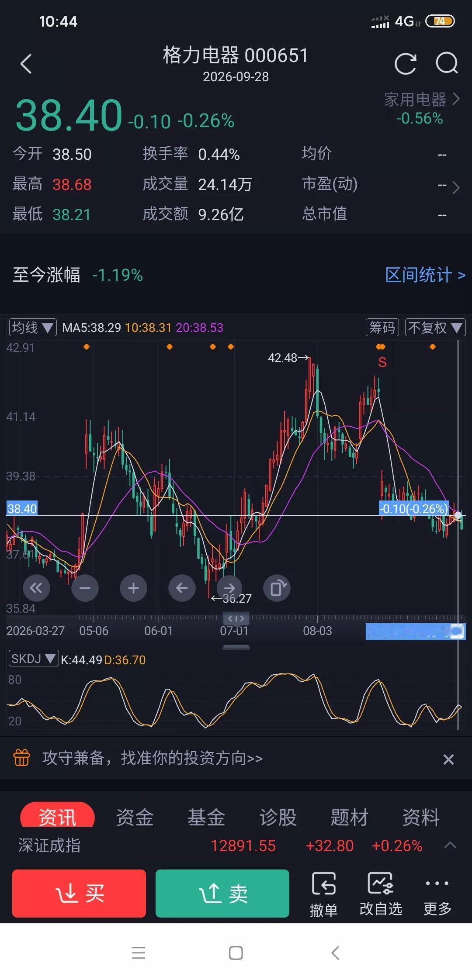The image size is (472, 980).
Task: Move chart cursor left one candle
Action: click(x=182, y=588)
